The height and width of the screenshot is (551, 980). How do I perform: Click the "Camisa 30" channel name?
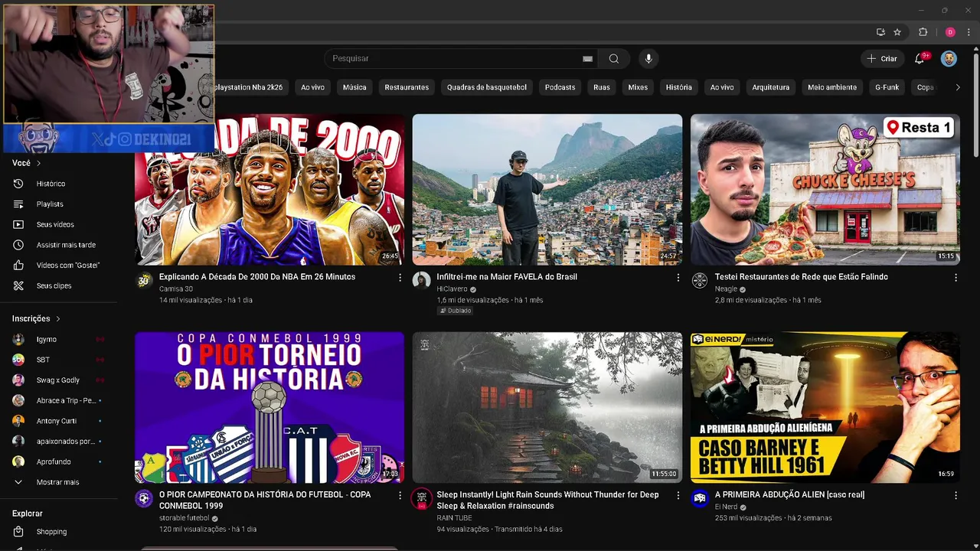click(x=176, y=289)
